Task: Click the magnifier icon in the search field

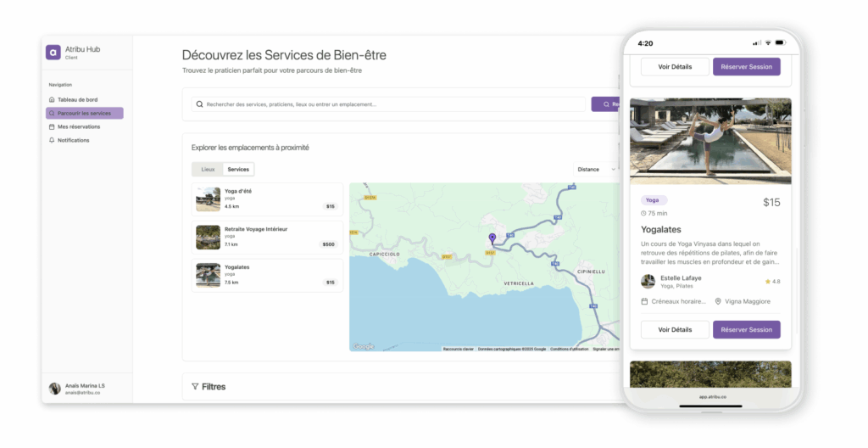Action: click(x=199, y=104)
